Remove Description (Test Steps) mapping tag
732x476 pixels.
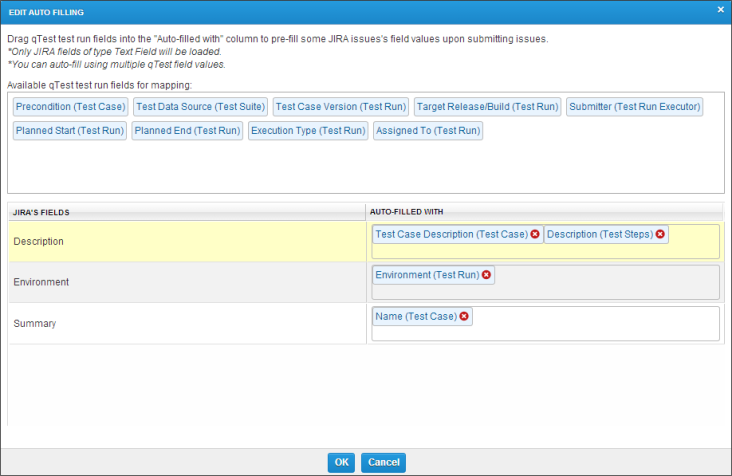tap(661, 234)
